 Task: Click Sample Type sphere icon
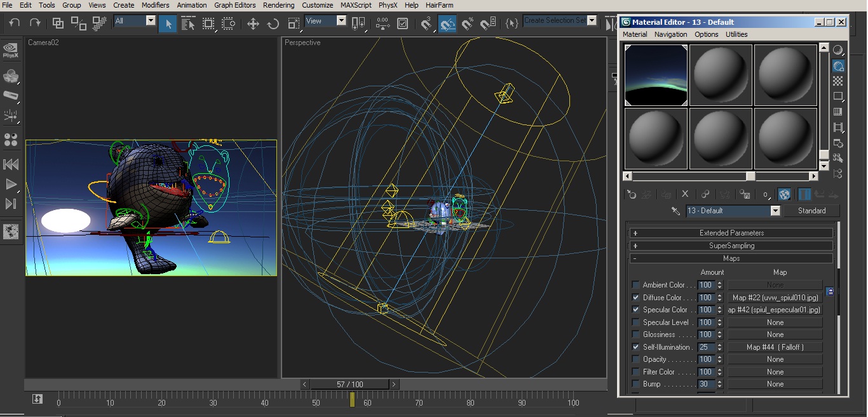pos(838,50)
